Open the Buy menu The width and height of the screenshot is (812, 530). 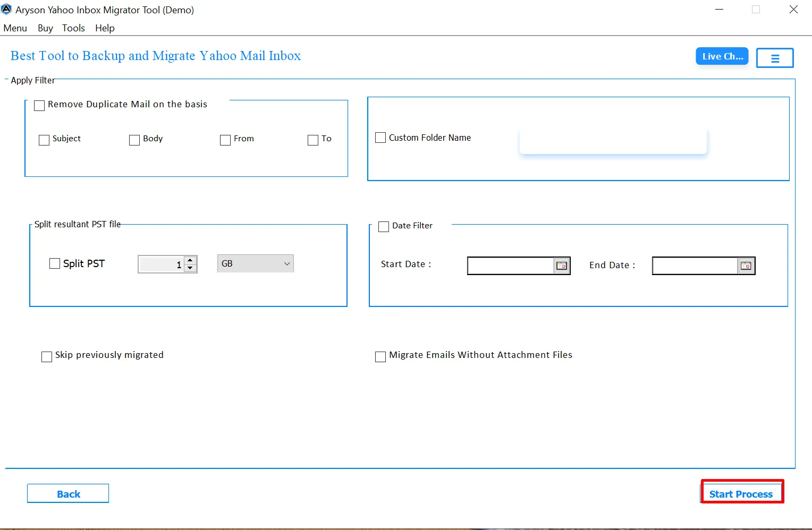tap(45, 28)
